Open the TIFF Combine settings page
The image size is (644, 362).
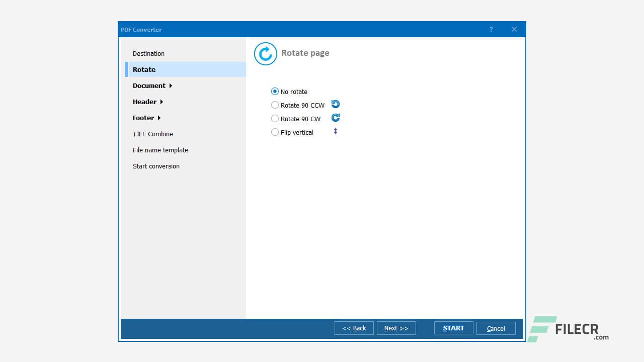[x=152, y=134]
